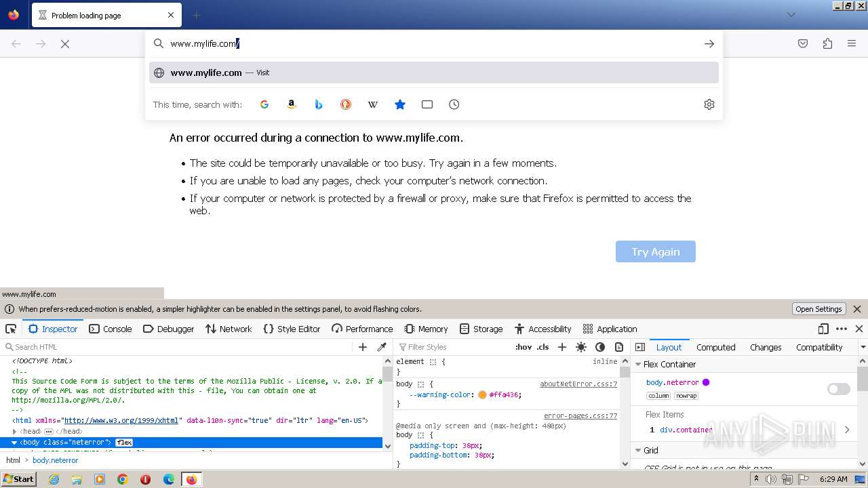Viewport: 868px width, 488px height.
Task: Collapse the body neterror node
Action: click(x=14, y=443)
